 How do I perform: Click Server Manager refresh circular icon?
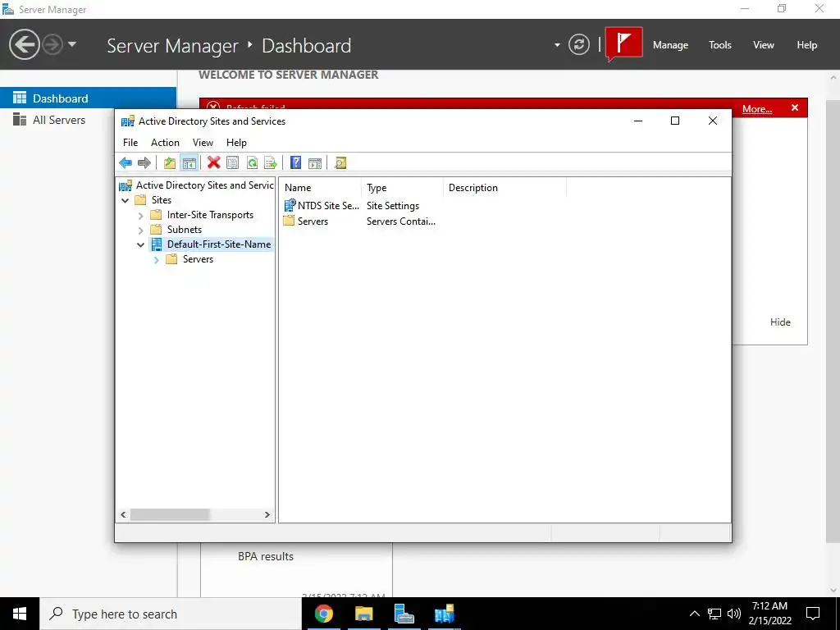[578, 44]
